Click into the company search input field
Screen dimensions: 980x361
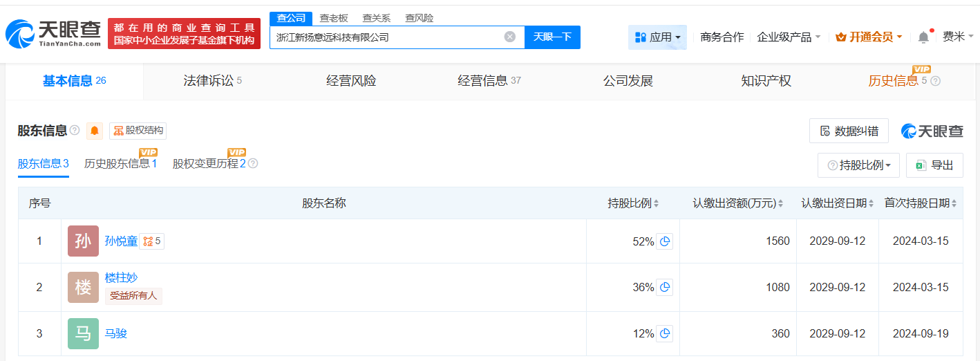click(x=387, y=37)
